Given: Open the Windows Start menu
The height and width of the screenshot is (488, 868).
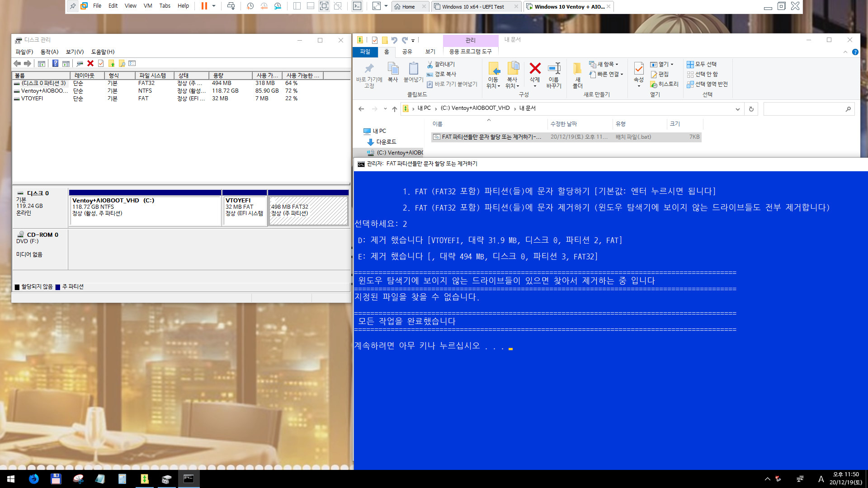Looking at the screenshot, I should 11,479.
